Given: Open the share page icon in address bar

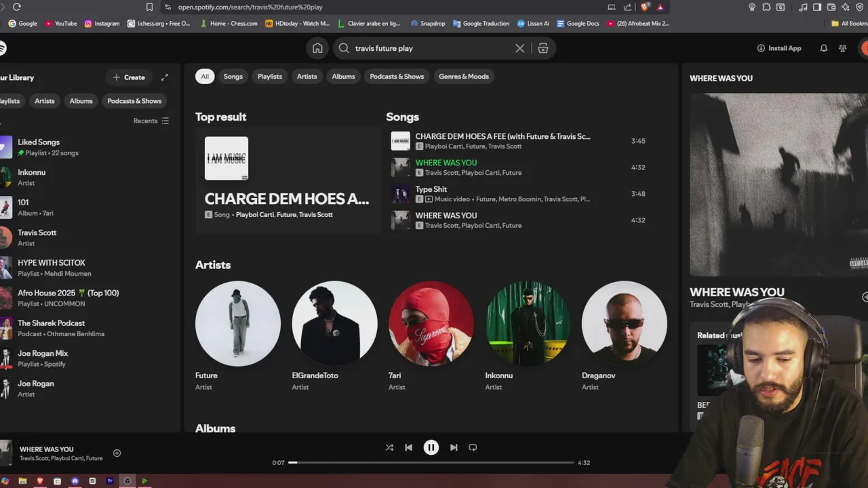Looking at the screenshot, I should pos(627,7).
